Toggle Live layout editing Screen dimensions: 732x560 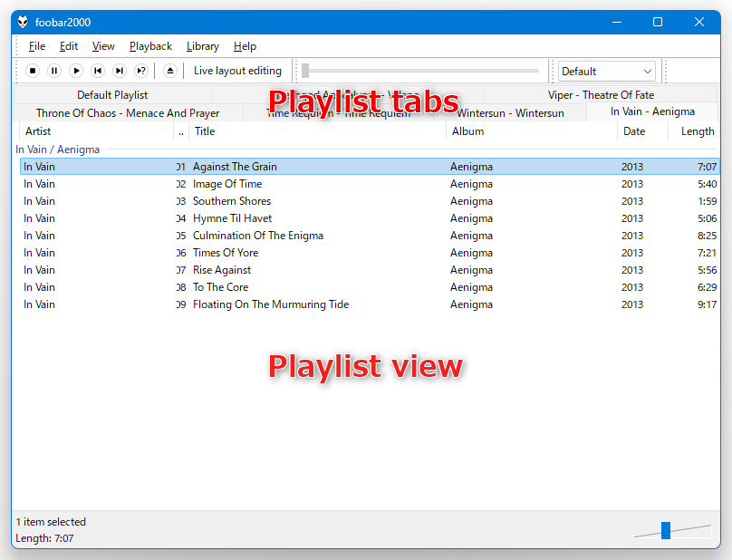point(237,71)
